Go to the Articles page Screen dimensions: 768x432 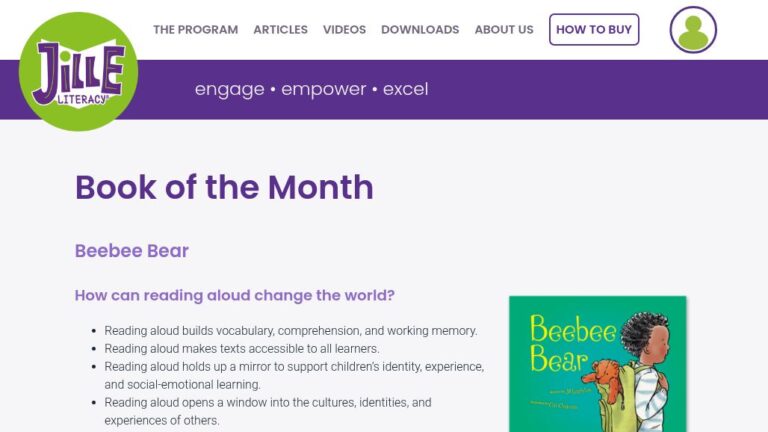pos(280,30)
